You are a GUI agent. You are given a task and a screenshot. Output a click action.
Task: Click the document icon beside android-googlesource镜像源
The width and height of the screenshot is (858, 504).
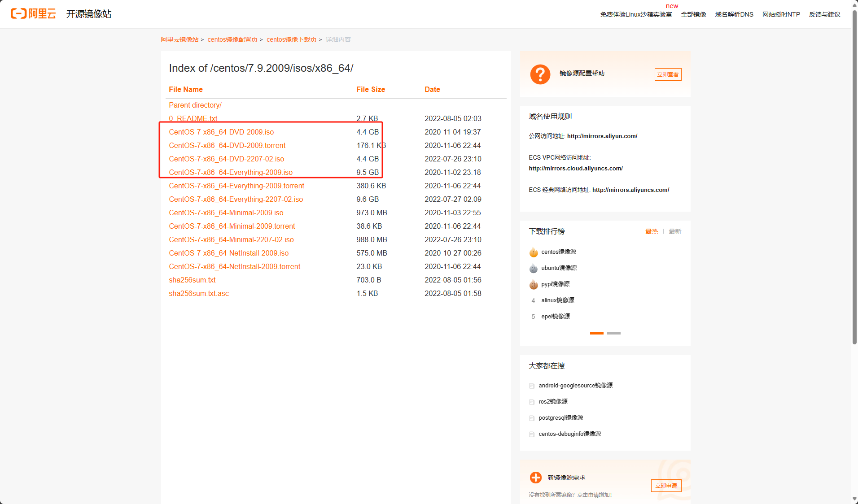(x=532, y=386)
